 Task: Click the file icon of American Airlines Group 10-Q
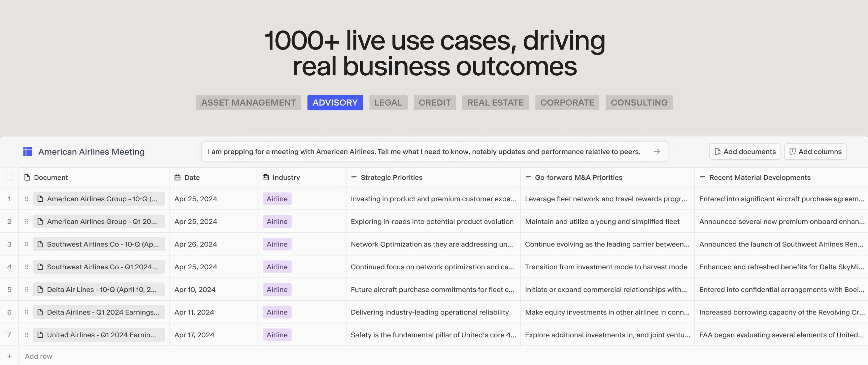(40, 199)
